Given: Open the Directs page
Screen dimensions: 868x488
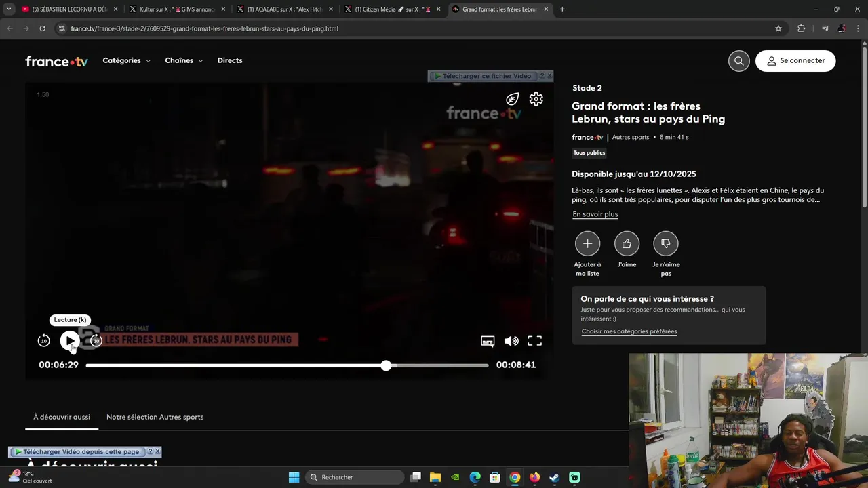Looking at the screenshot, I should point(230,60).
